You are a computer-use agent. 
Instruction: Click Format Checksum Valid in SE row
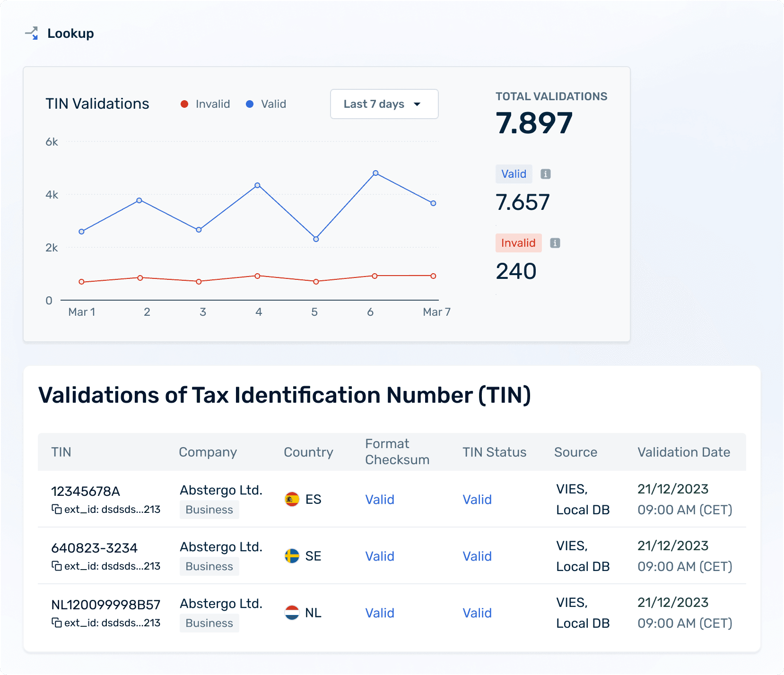pyautogui.click(x=380, y=556)
